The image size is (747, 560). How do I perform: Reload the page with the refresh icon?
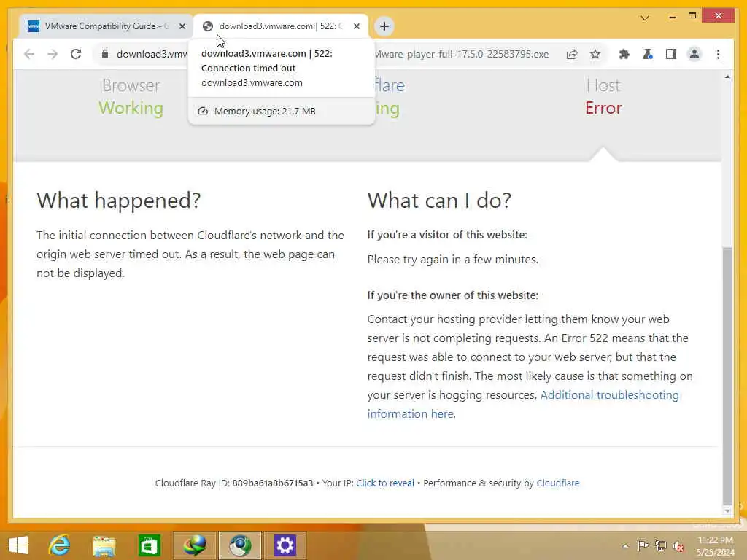76,54
